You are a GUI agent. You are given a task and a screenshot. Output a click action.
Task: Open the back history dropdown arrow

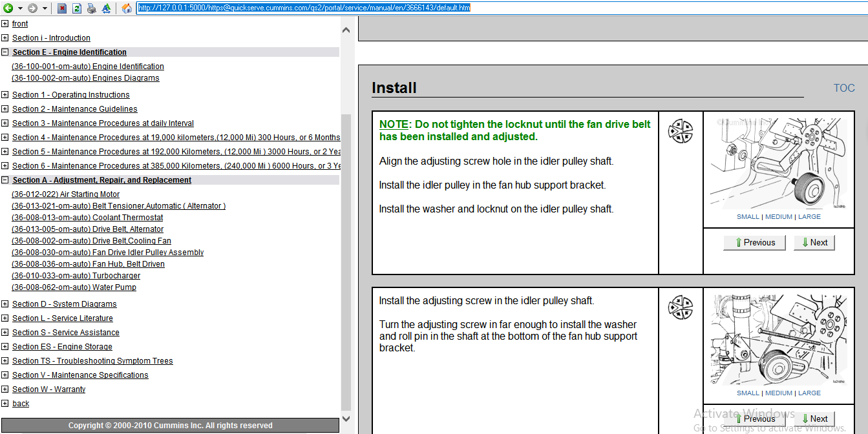click(x=20, y=8)
